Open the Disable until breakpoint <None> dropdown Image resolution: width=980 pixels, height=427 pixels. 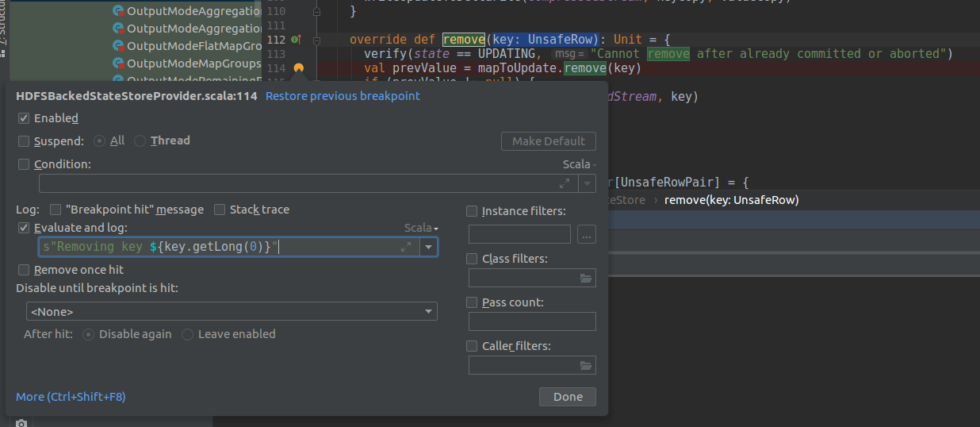click(x=232, y=312)
